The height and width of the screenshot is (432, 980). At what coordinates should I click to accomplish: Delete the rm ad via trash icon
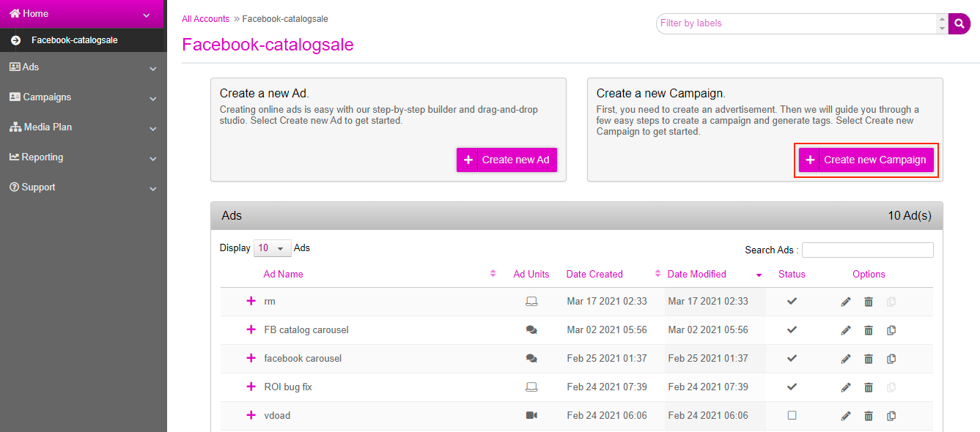(x=869, y=302)
